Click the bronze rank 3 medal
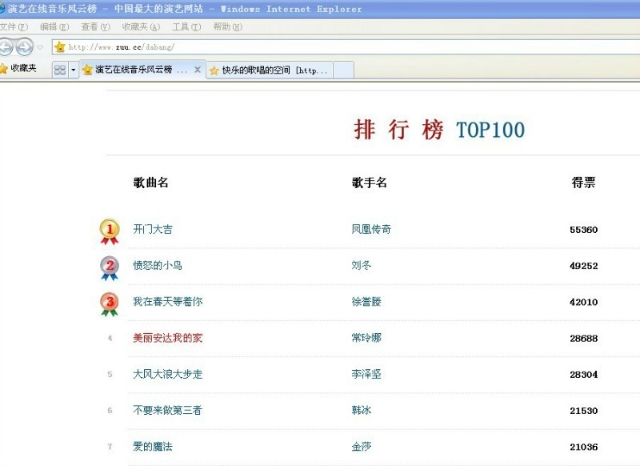The image size is (640, 466). coord(109,303)
